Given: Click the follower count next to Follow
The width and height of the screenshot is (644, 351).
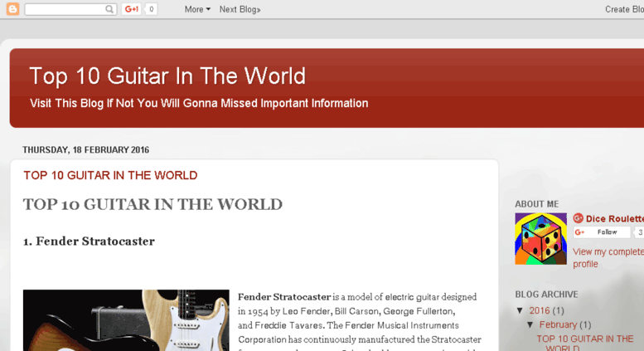Looking at the screenshot, I should [639, 232].
